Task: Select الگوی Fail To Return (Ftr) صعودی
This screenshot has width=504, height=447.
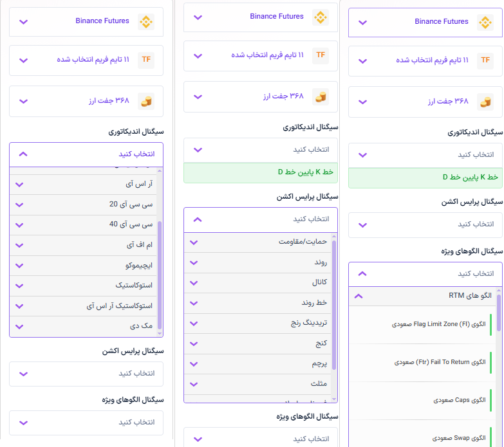Action: (422, 363)
